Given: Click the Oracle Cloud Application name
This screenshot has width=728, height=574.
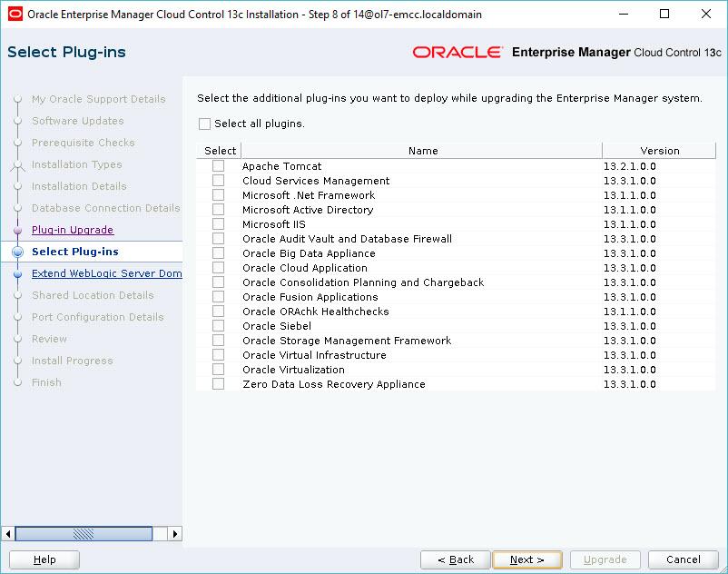Looking at the screenshot, I should (305, 268).
